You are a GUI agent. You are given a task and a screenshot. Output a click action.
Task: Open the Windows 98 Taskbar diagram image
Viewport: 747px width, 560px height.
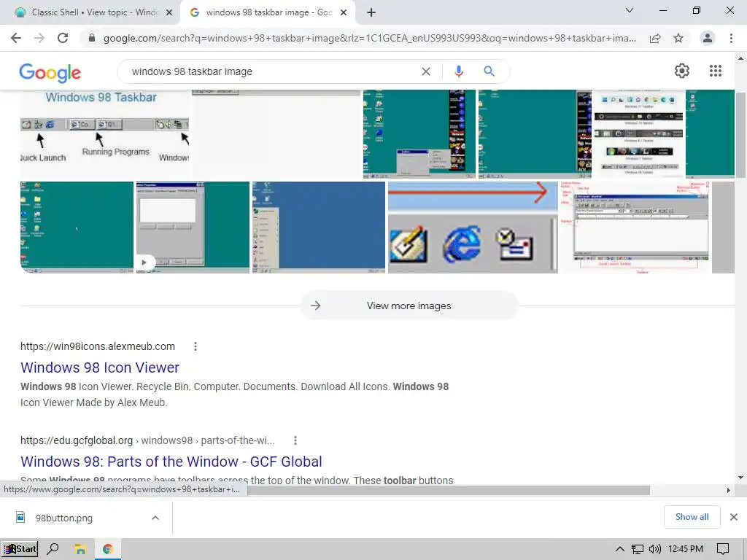tap(105, 134)
